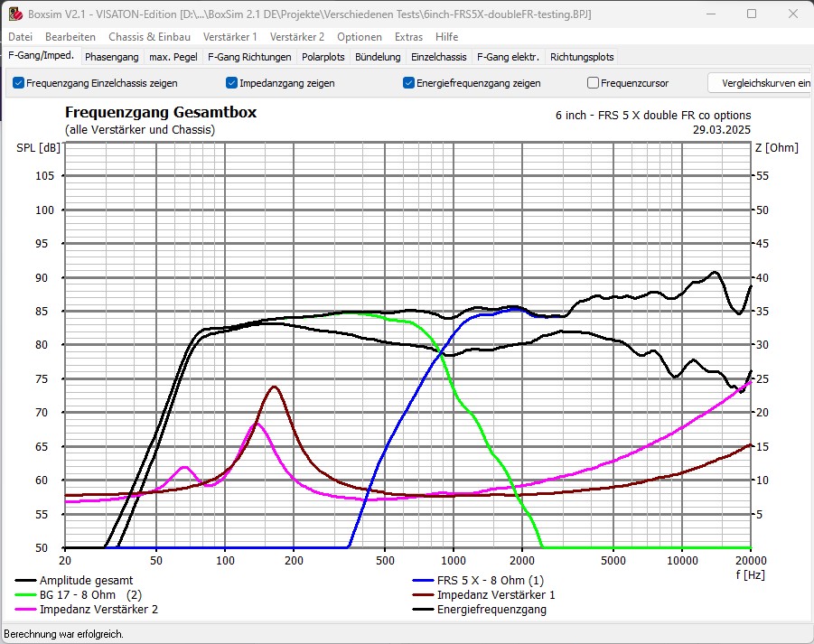
Task: Maximize the Boxsim window
Action: pos(751,14)
